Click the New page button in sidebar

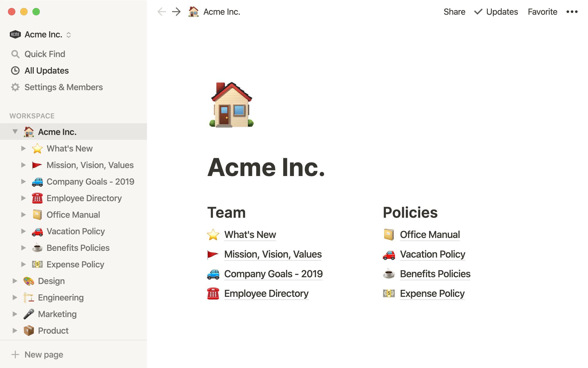click(x=43, y=355)
